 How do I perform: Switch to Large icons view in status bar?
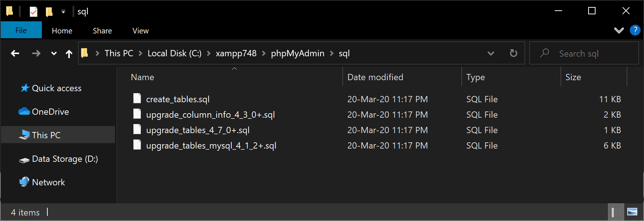click(632, 212)
